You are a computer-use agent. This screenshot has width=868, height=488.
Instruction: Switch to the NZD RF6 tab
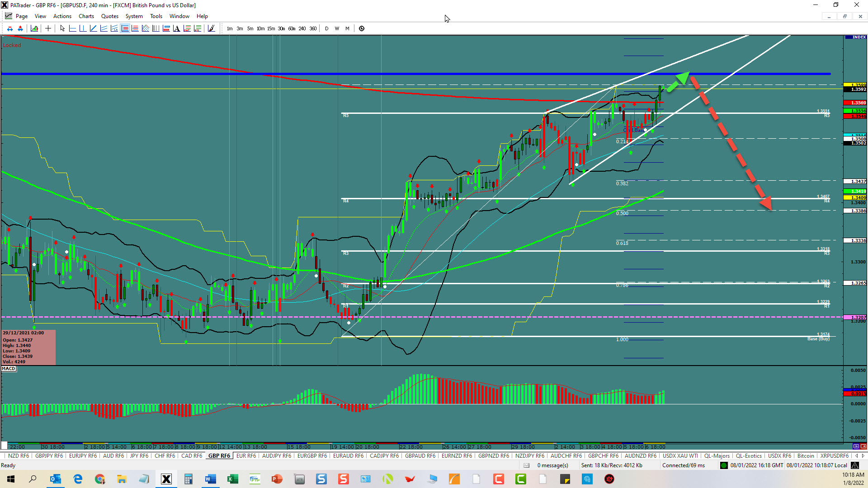tap(19, 456)
